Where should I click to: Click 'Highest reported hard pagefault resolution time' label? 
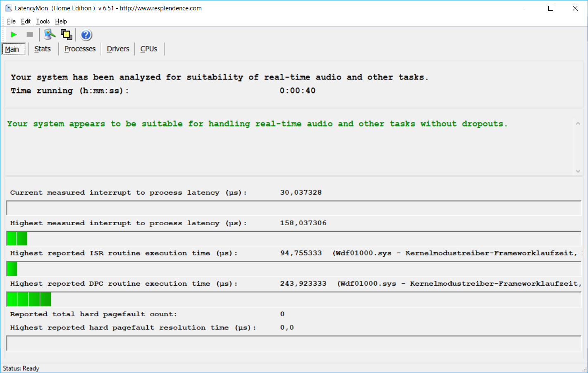pos(133,327)
